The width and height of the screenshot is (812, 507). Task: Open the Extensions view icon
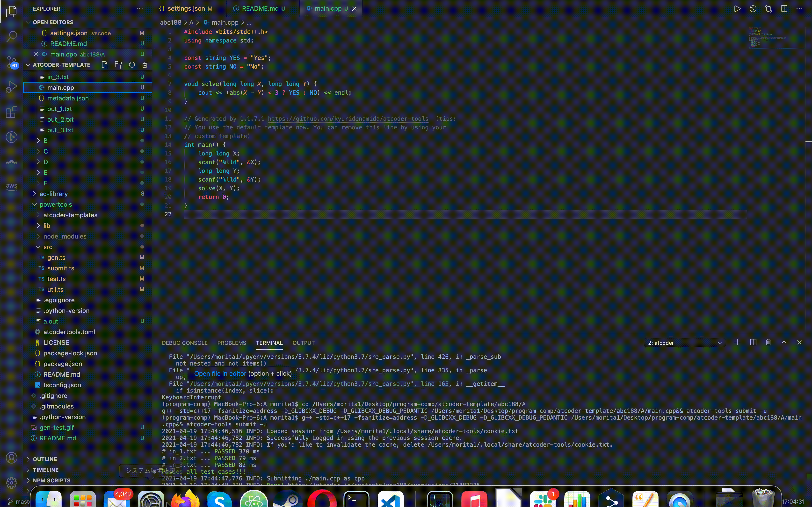[x=11, y=112]
